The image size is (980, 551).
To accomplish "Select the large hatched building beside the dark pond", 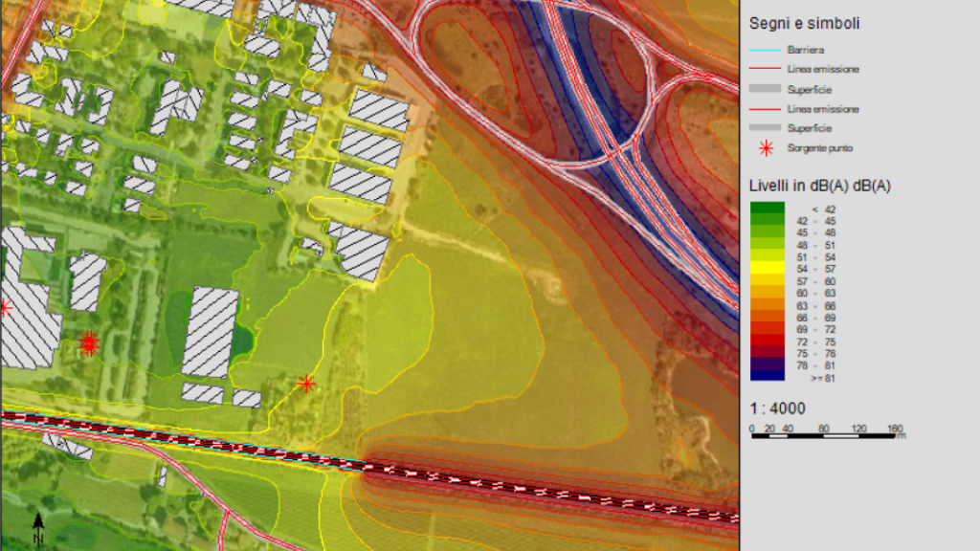I will pos(210,332).
